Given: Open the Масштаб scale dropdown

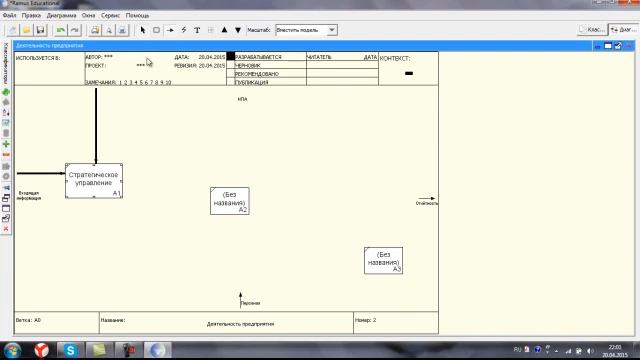Looking at the screenshot, I should click(x=332, y=30).
